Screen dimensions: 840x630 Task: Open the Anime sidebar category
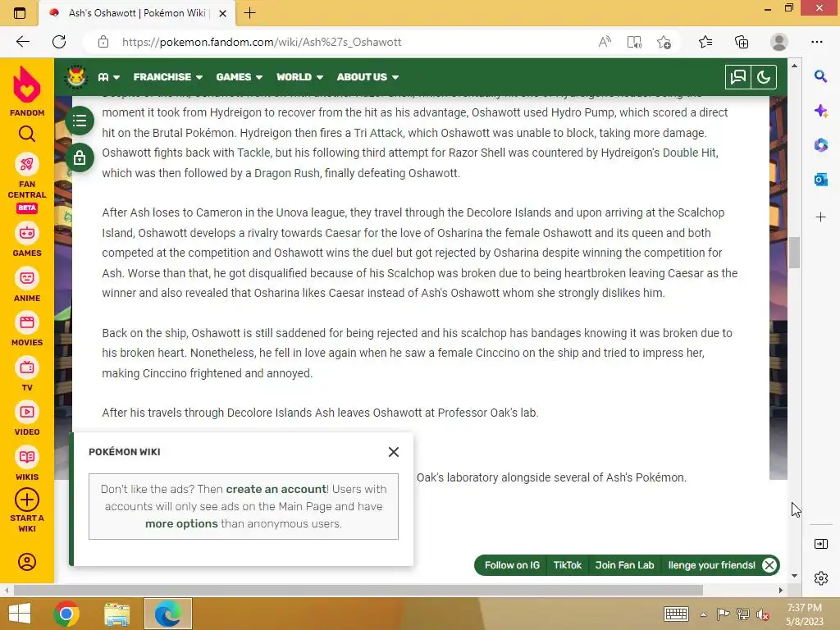pos(27,285)
